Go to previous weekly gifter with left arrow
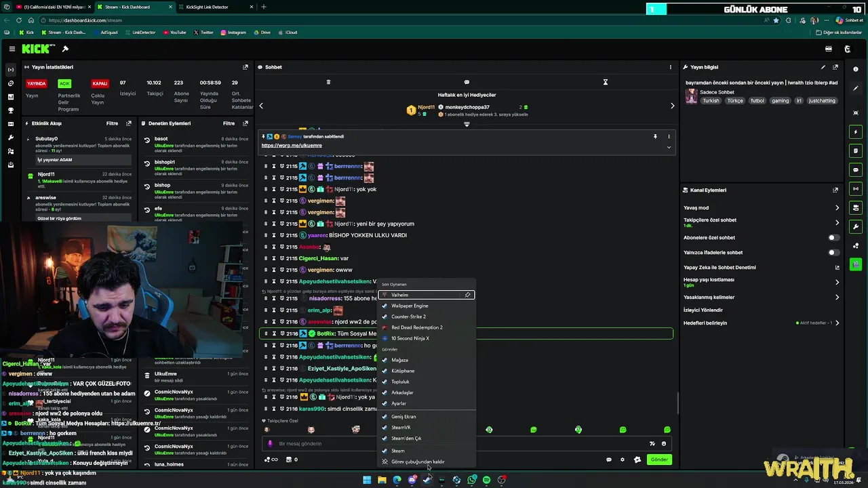Viewport: 868px width, 488px height. [261, 106]
